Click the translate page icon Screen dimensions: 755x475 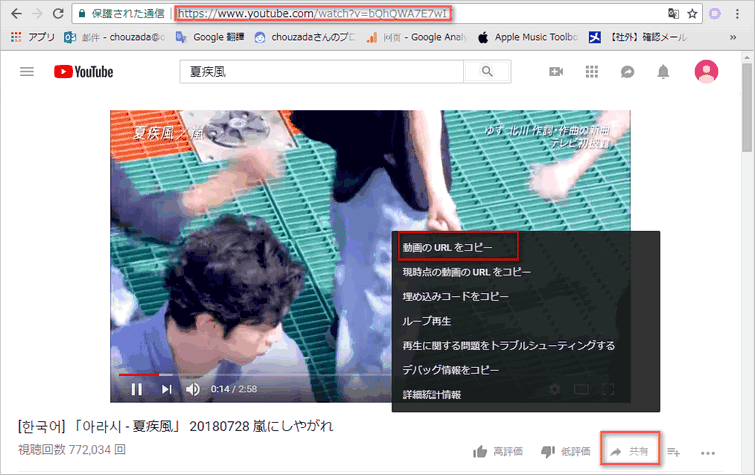[673, 13]
